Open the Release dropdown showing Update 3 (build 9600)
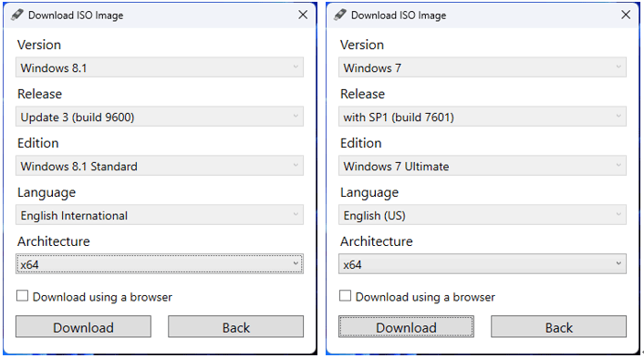The height and width of the screenshot is (358, 644). tap(160, 117)
